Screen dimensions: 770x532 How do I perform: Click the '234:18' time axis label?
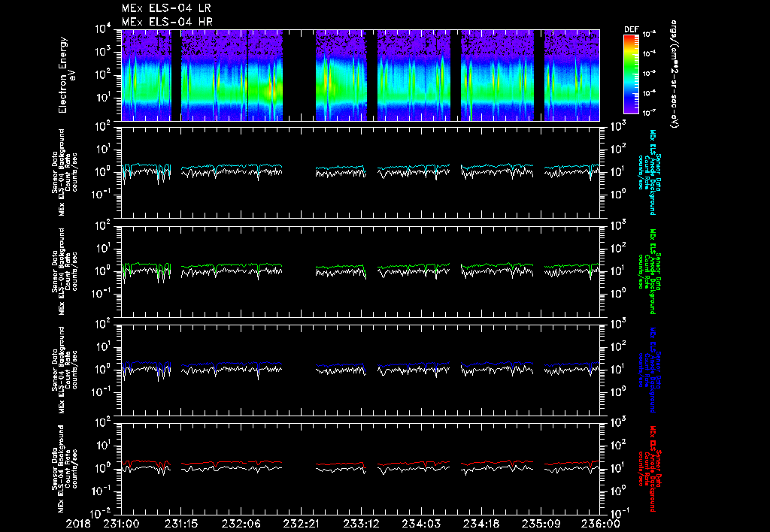click(480, 524)
